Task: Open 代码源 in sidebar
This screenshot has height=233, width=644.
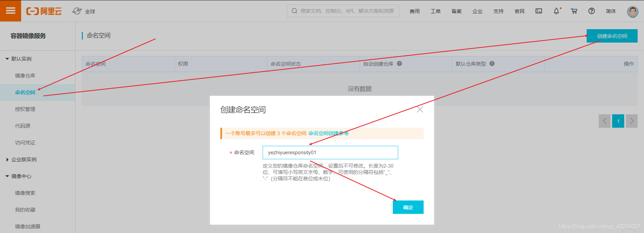Action: tap(22, 126)
